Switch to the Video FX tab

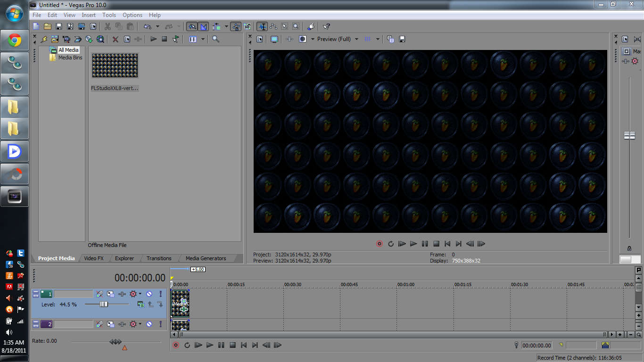coord(94,258)
